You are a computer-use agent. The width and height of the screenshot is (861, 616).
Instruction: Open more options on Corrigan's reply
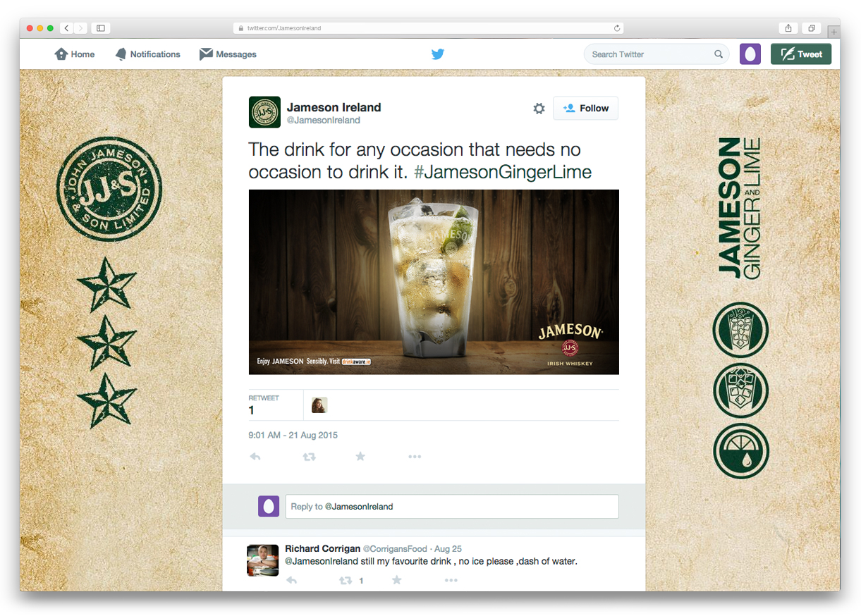[x=451, y=581]
